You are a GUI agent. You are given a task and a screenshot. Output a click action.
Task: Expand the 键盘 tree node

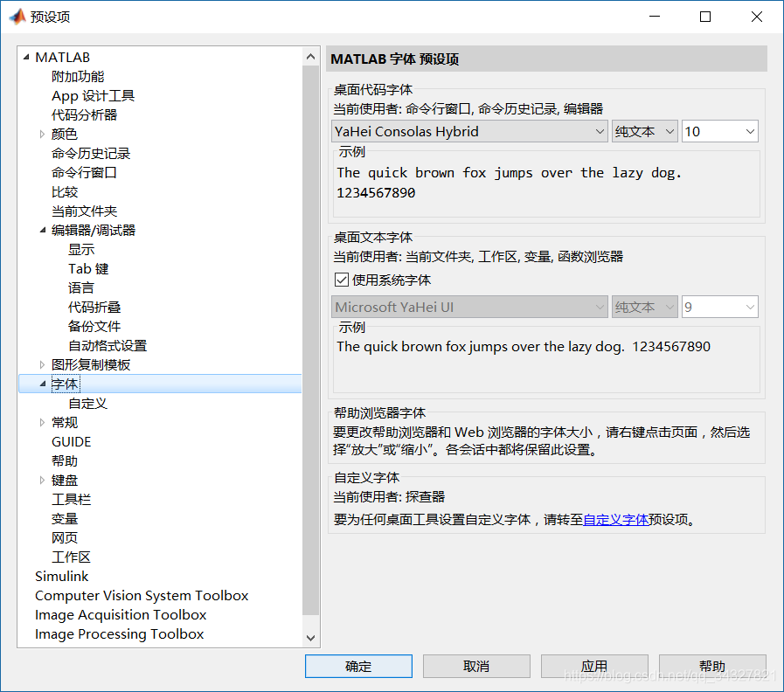(43, 480)
